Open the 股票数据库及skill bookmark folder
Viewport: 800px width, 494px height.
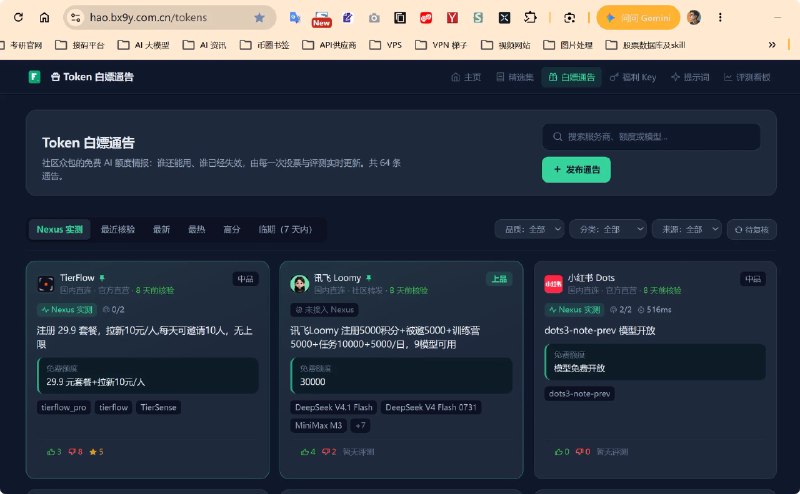645,45
